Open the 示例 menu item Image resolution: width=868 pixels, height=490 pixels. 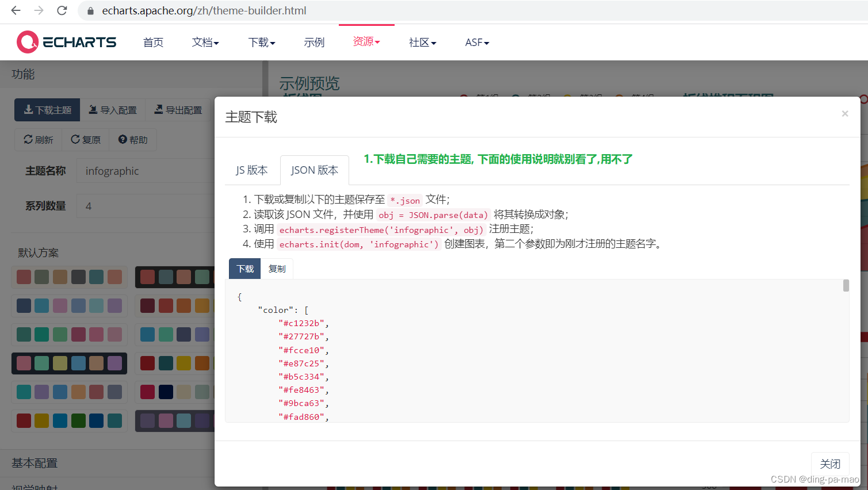click(314, 41)
